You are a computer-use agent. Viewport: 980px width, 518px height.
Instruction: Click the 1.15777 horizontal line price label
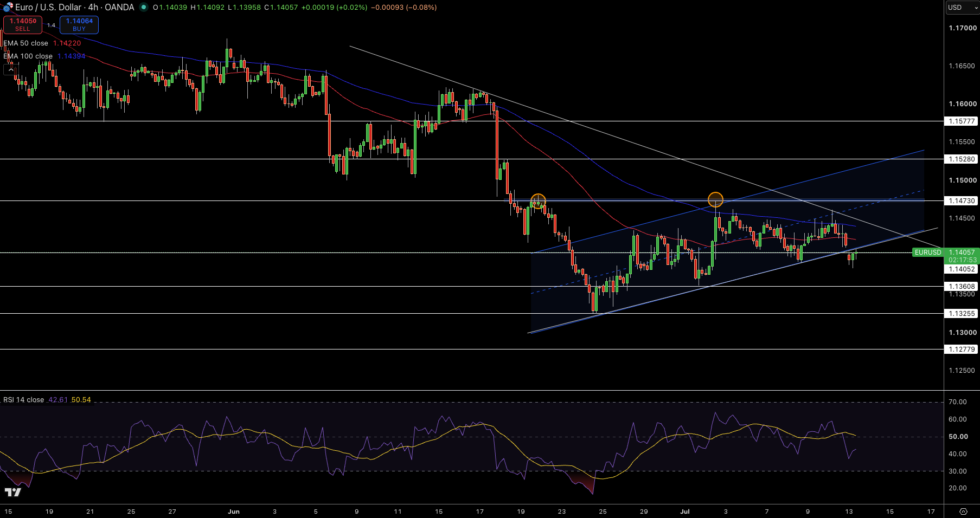[962, 121]
